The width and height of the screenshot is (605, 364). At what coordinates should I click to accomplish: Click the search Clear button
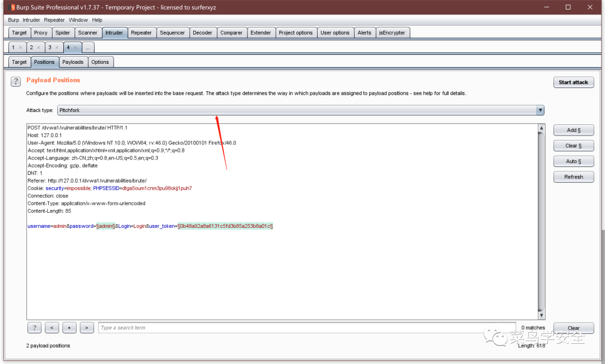point(574,328)
